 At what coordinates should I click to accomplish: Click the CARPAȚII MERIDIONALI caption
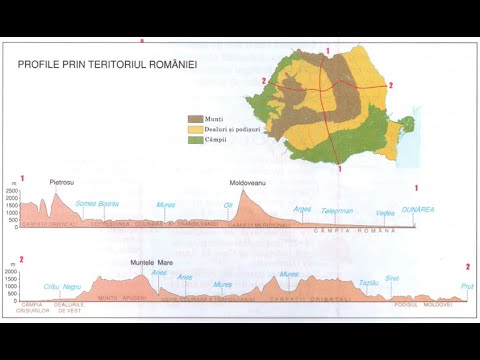[x=260, y=225]
